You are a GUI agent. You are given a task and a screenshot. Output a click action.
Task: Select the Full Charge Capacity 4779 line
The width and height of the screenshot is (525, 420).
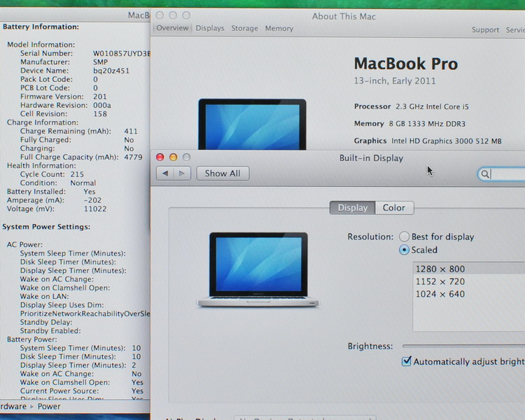tap(81, 157)
